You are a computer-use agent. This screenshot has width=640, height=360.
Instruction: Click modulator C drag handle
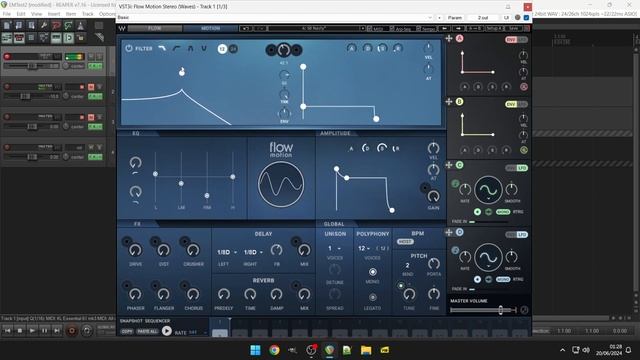tap(449, 165)
